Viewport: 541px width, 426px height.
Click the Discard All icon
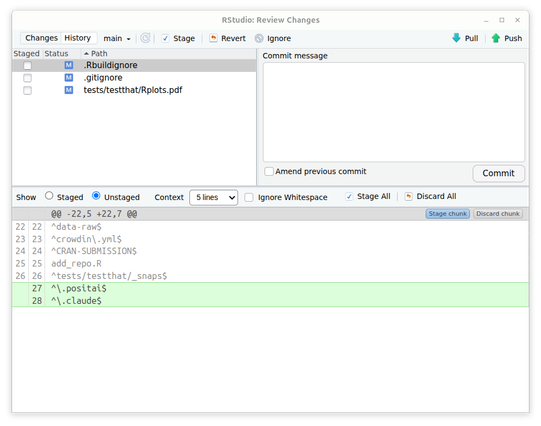[408, 196]
